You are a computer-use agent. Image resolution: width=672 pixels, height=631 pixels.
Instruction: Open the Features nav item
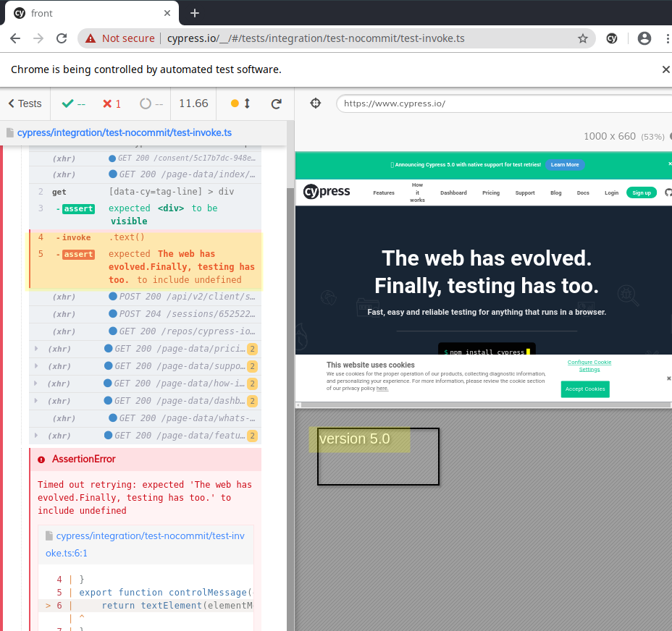point(384,192)
